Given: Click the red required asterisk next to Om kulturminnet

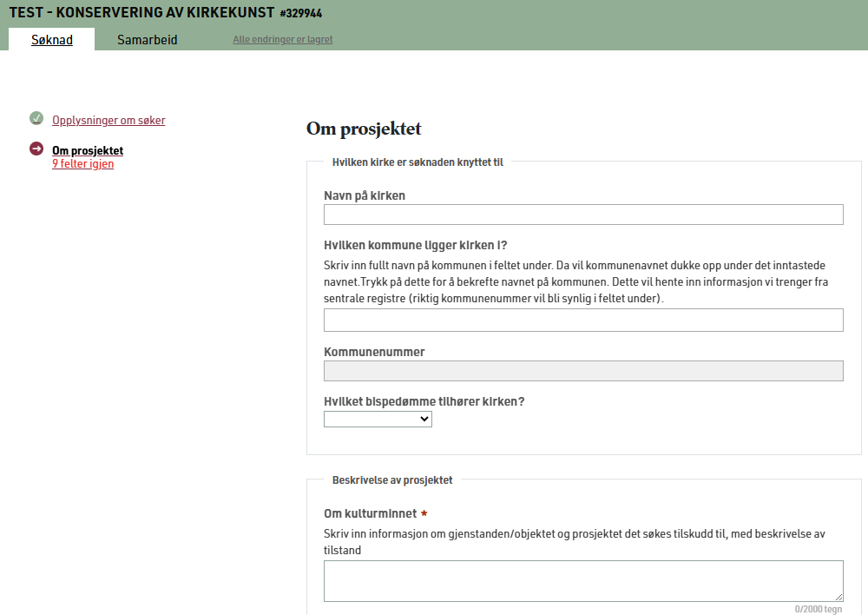Looking at the screenshot, I should [x=424, y=514].
